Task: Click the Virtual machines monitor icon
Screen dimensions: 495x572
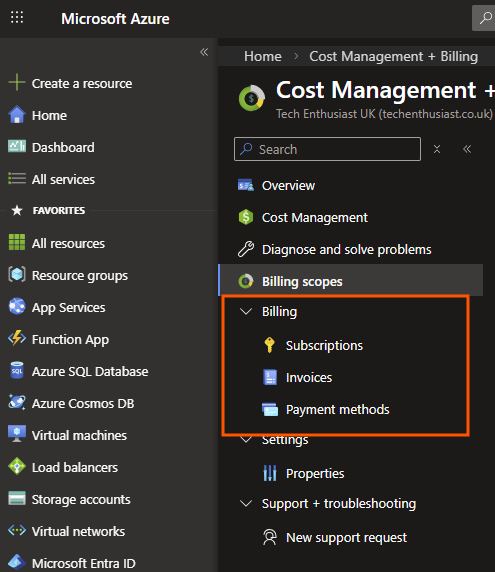Action: [x=17, y=434]
